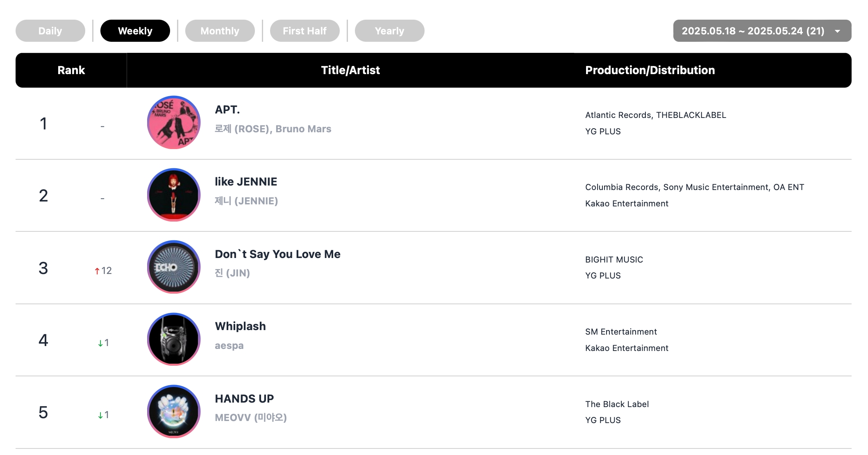Switch to the Daily chart tab
The image size is (868, 455).
pyautogui.click(x=50, y=31)
